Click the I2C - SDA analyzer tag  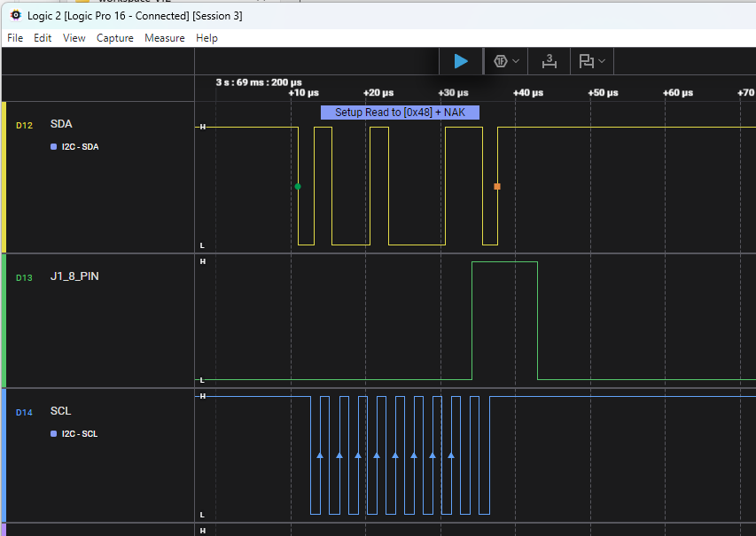(x=80, y=146)
